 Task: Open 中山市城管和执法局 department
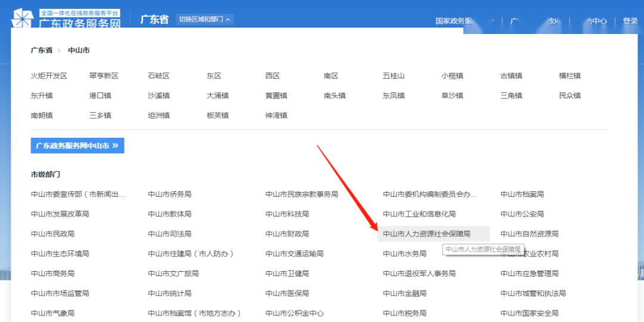533,293
